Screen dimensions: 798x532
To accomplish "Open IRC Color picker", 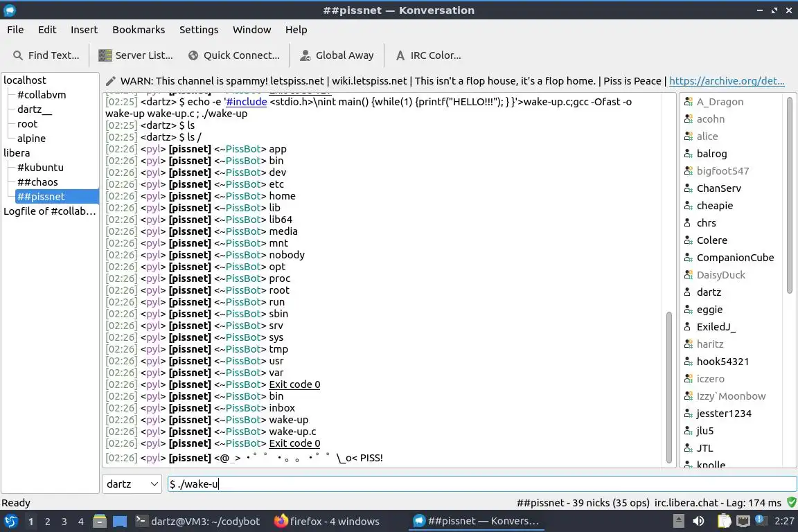I will [x=428, y=55].
